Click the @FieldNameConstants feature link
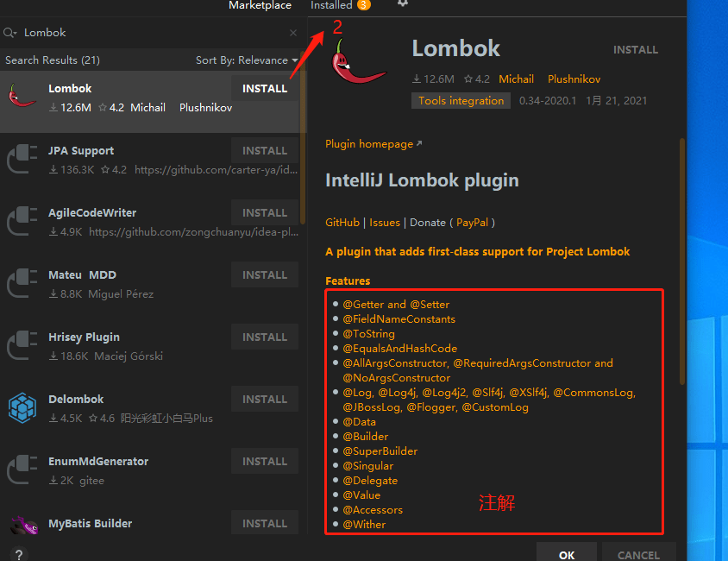 (399, 319)
